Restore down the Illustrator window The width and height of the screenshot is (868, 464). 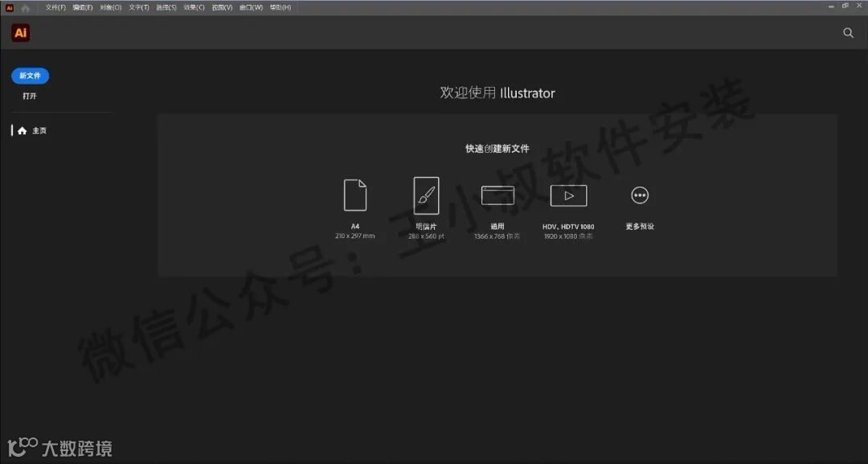pyautogui.click(x=845, y=6)
